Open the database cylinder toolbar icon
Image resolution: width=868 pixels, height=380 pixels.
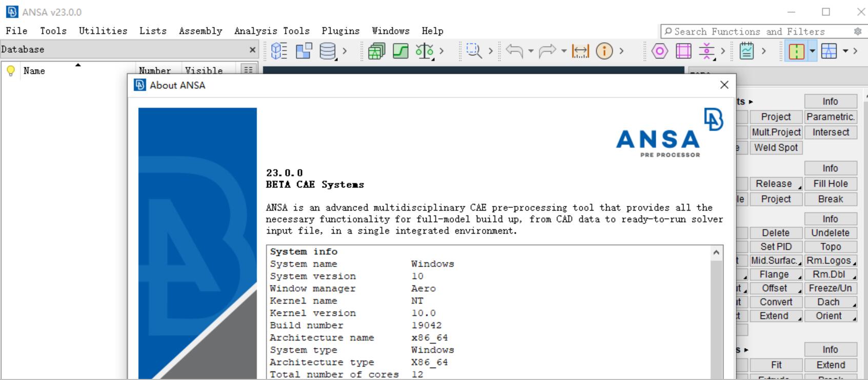pyautogui.click(x=328, y=51)
